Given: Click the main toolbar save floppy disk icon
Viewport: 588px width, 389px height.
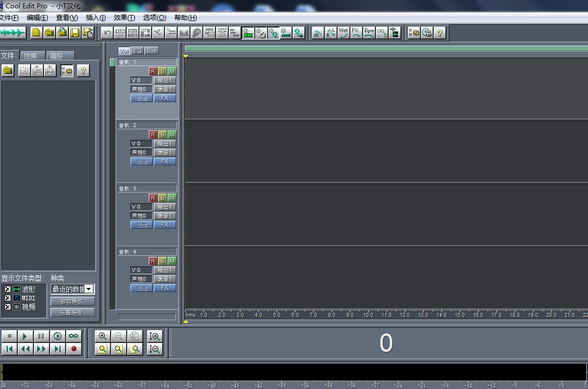Looking at the screenshot, I should coord(75,33).
